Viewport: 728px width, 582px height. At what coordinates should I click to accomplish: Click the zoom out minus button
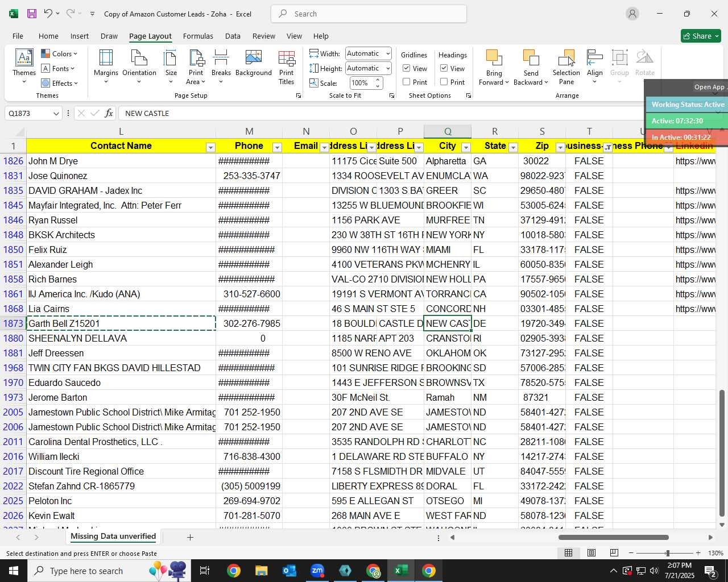pos(631,553)
